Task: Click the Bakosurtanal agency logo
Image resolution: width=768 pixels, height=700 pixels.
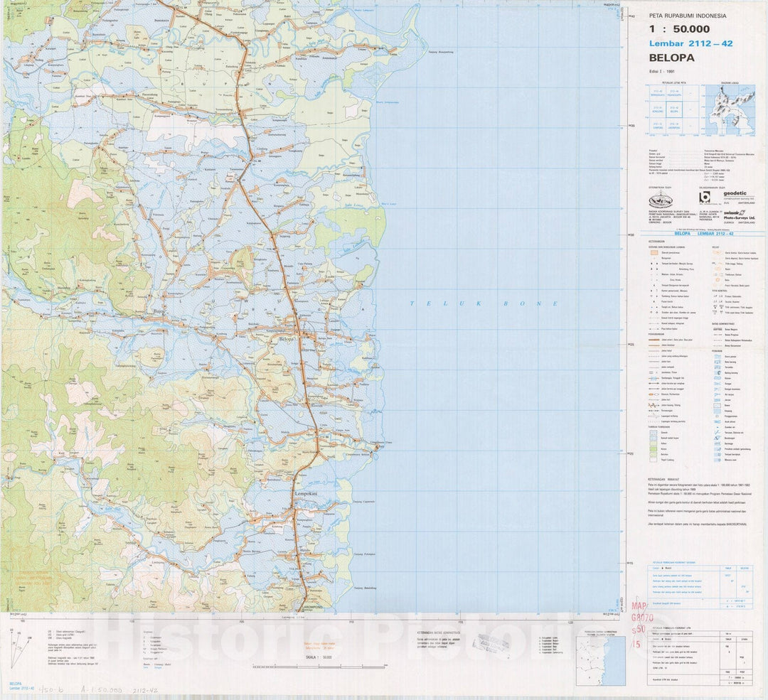Action: pyautogui.click(x=661, y=199)
